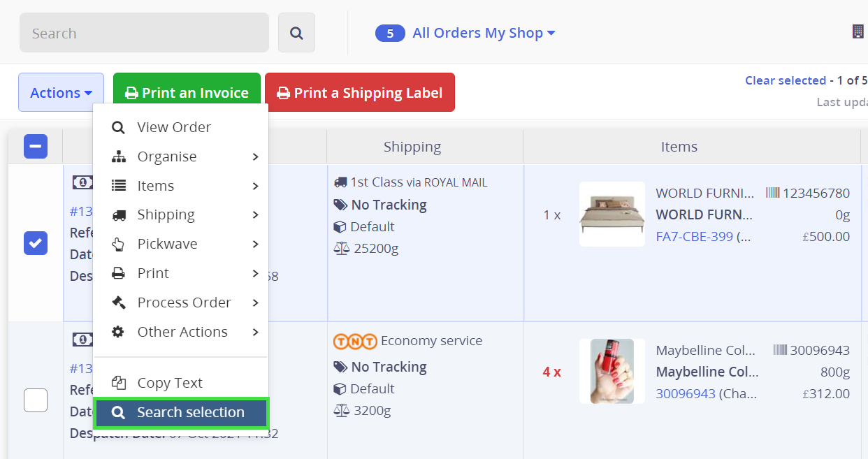Click the building icon at top right
868x459 pixels.
pos(858,31)
